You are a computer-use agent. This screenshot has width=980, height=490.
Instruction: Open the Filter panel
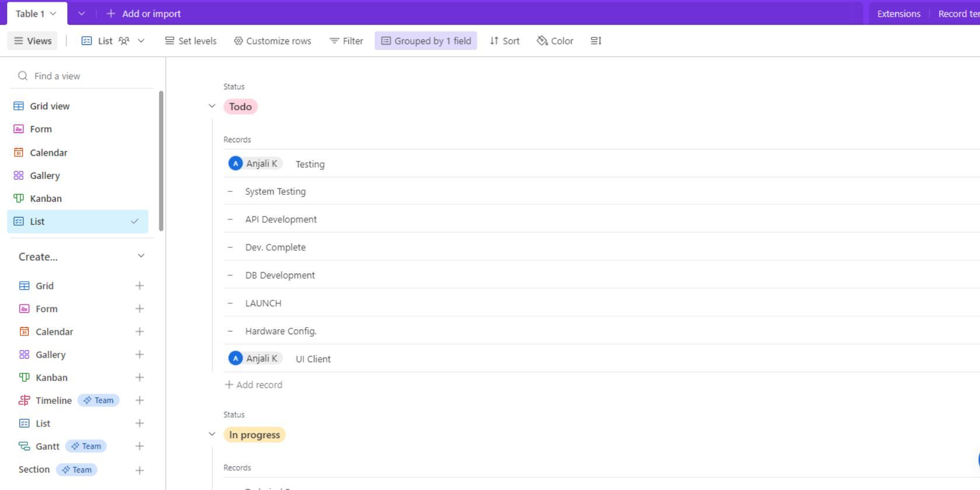coord(346,41)
